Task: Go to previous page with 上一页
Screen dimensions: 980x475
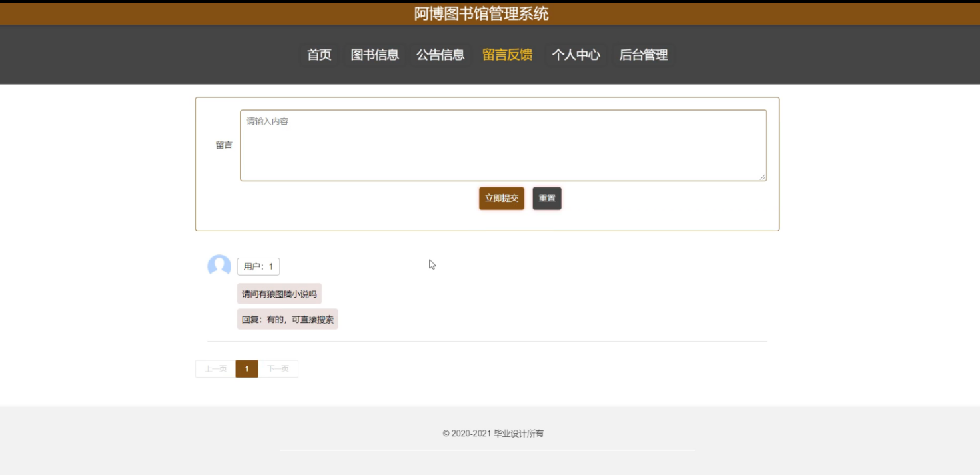Action: tap(215, 368)
